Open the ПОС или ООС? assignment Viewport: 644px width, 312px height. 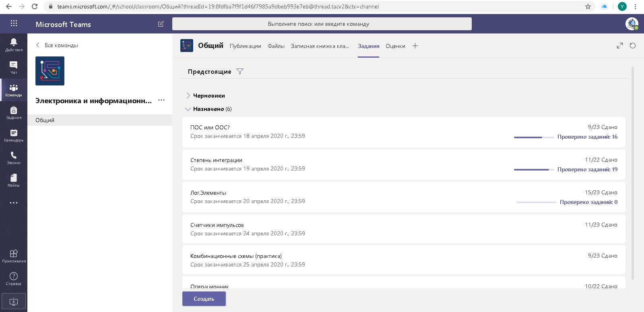pos(404,132)
